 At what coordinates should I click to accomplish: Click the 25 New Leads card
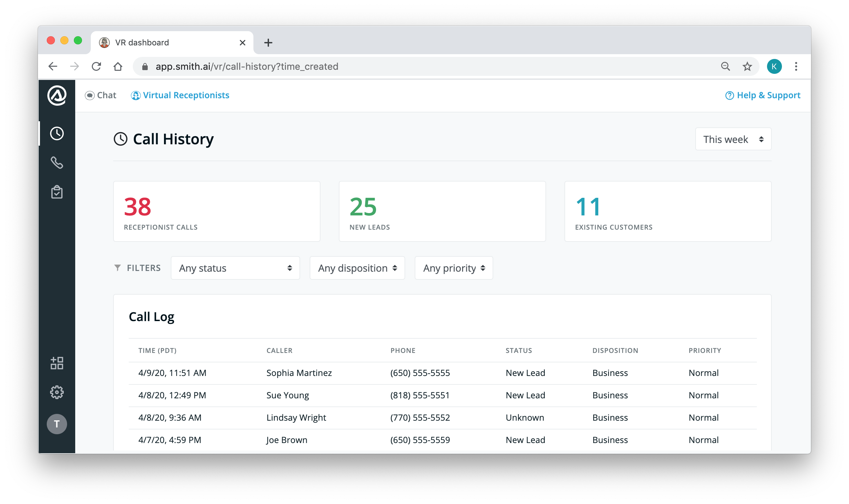click(x=442, y=211)
